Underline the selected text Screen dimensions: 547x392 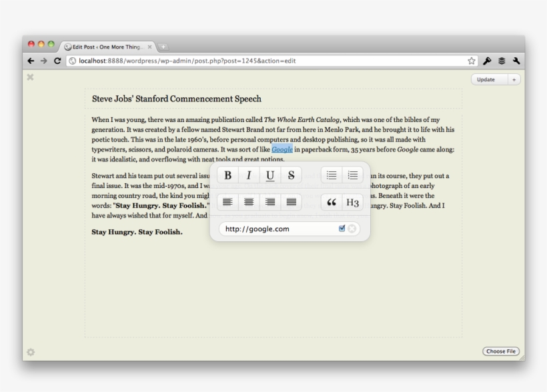pyautogui.click(x=270, y=175)
